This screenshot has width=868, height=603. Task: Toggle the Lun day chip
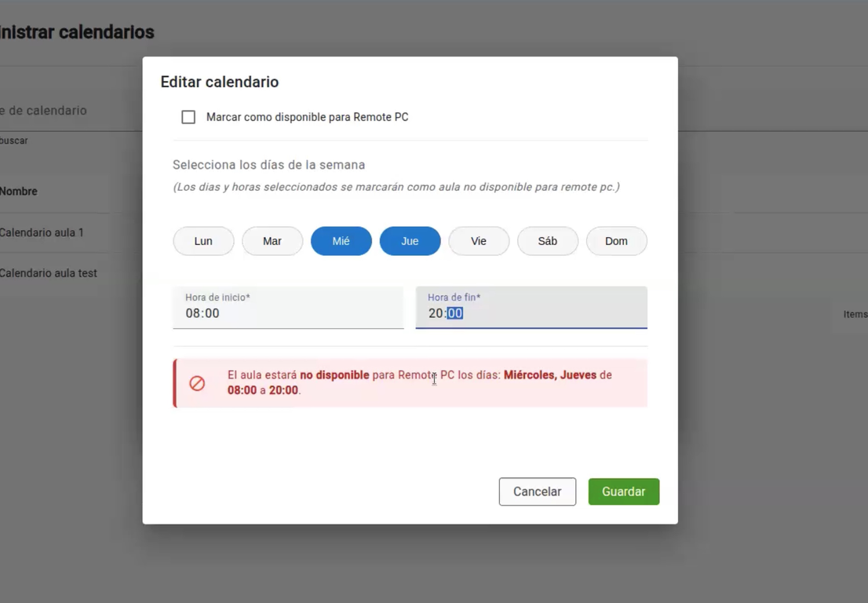point(203,241)
